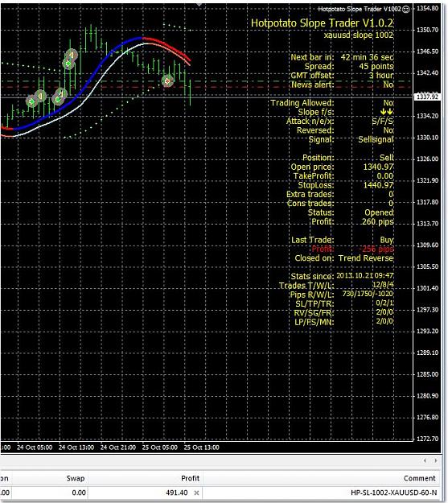The width and height of the screenshot is (448, 503).
Task: Click the Position value Sell
Action: pos(386,158)
